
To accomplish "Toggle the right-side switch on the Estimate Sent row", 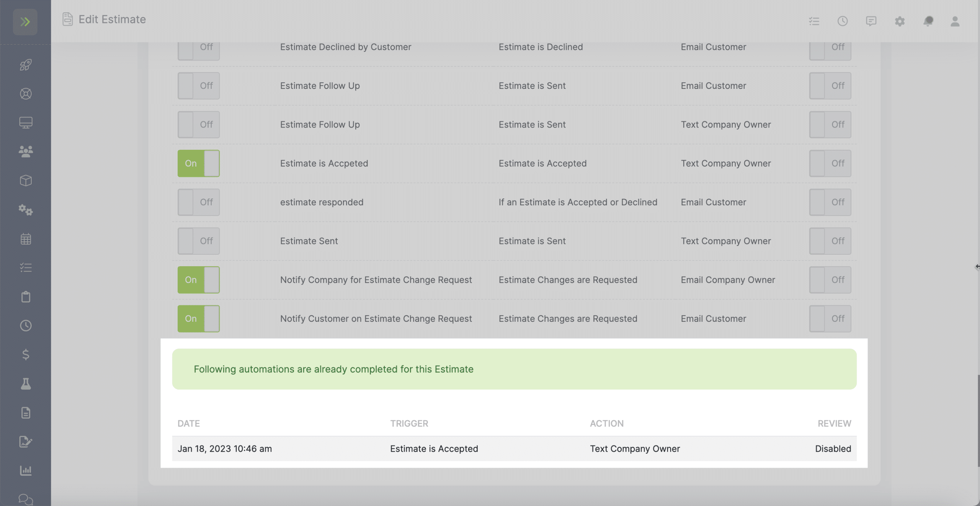I will pyautogui.click(x=830, y=241).
